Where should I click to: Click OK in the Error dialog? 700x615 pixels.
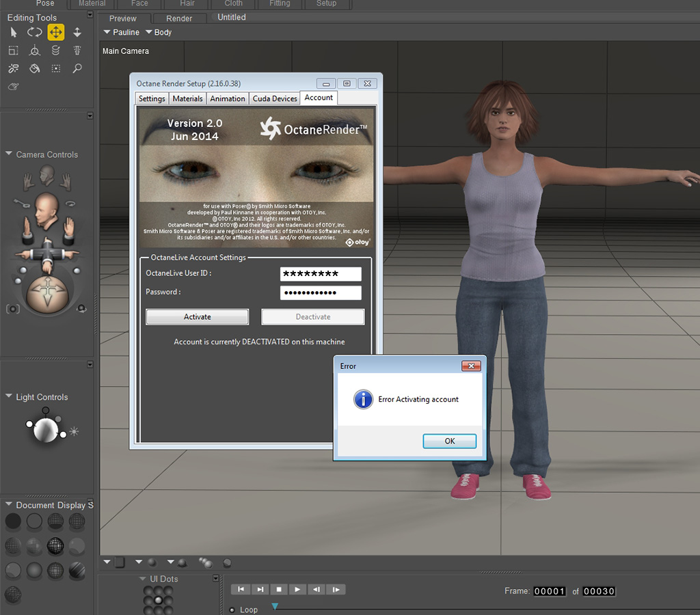click(x=449, y=441)
